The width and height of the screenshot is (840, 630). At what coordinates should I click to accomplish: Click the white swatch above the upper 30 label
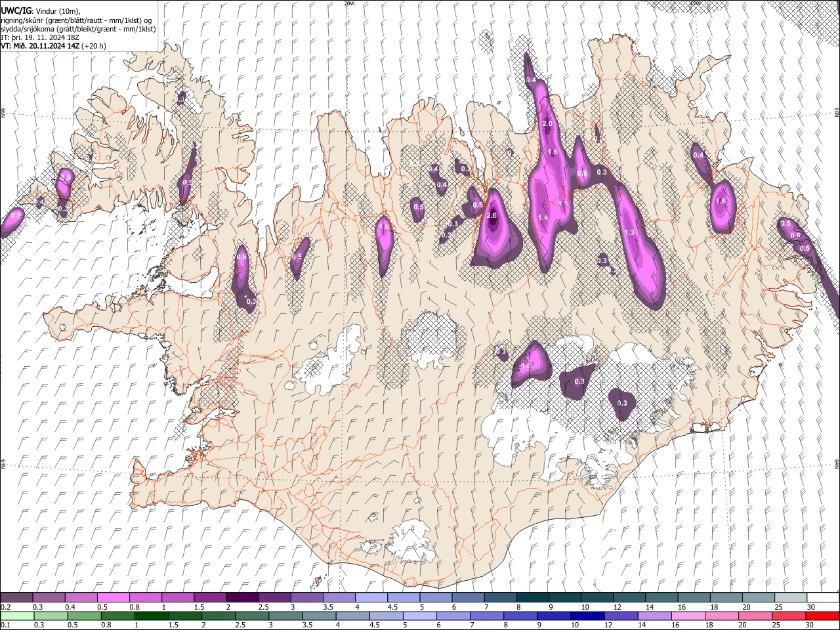pyautogui.click(x=823, y=598)
